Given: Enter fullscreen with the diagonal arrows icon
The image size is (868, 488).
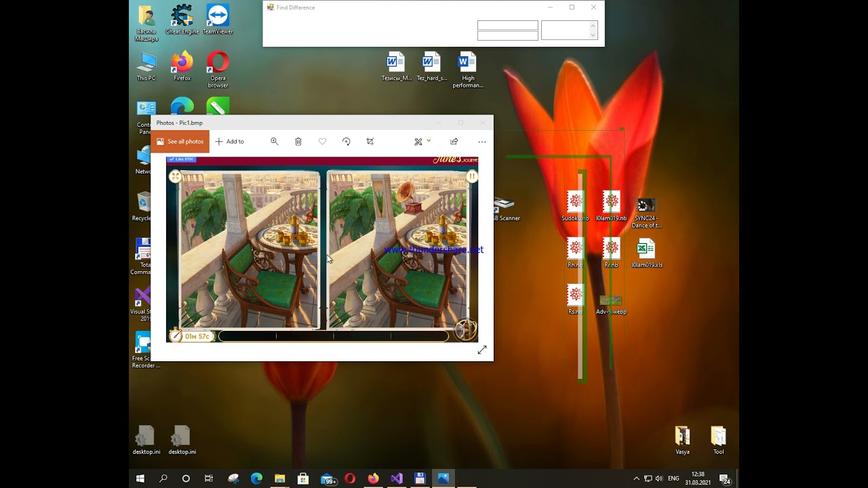Looking at the screenshot, I should (x=482, y=350).
